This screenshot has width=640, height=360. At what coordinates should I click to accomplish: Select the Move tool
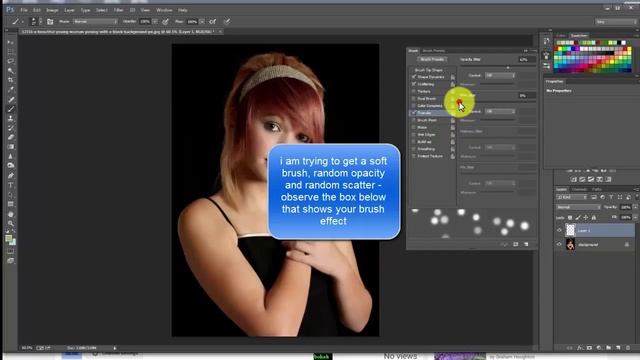(11, 42)
